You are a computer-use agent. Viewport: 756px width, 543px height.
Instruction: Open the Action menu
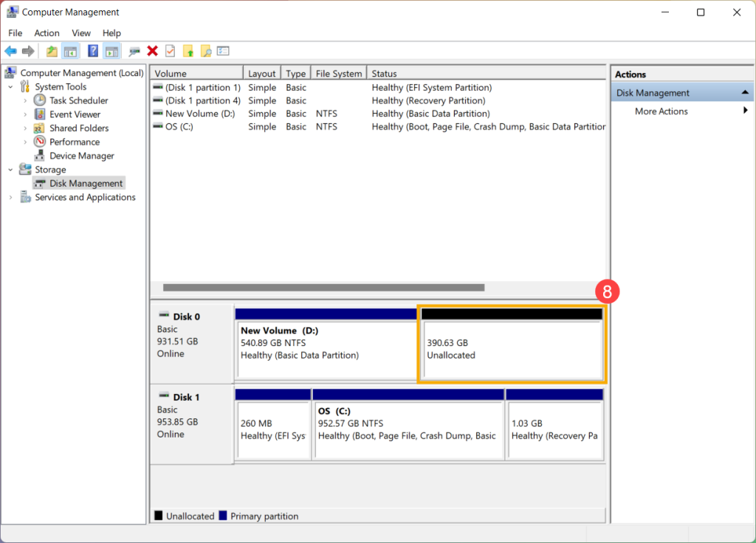click(x=47, y=33)
